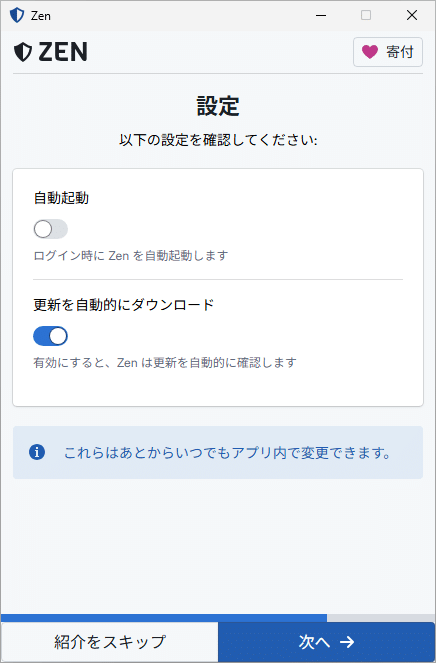Click the info banner about changing settings later

218,452
